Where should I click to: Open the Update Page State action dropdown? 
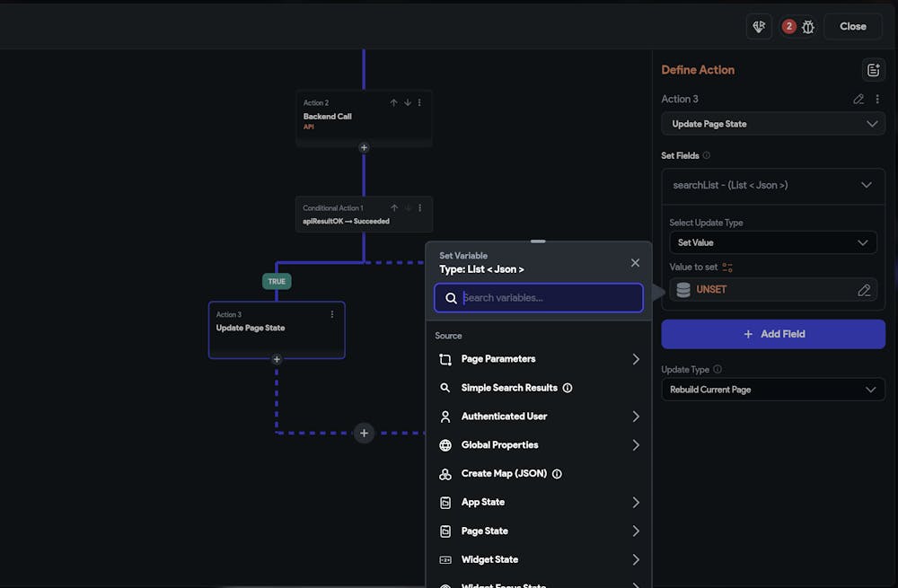click(773, 124)
